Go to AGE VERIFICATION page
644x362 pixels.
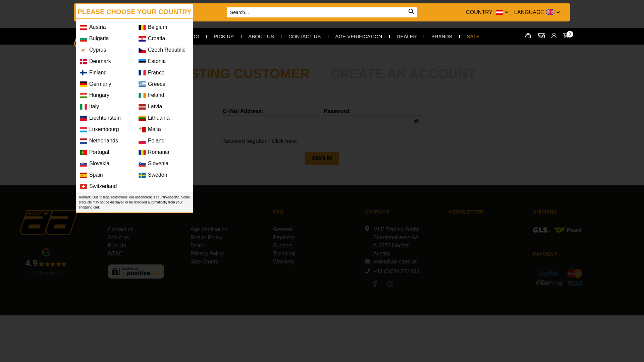359,37
